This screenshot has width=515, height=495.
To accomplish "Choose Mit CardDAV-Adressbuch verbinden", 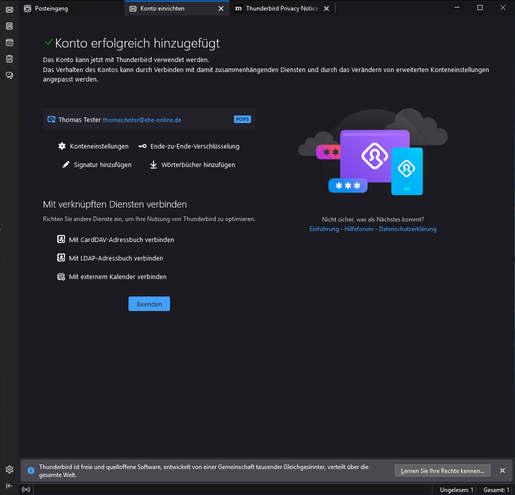I will point(121,240).
